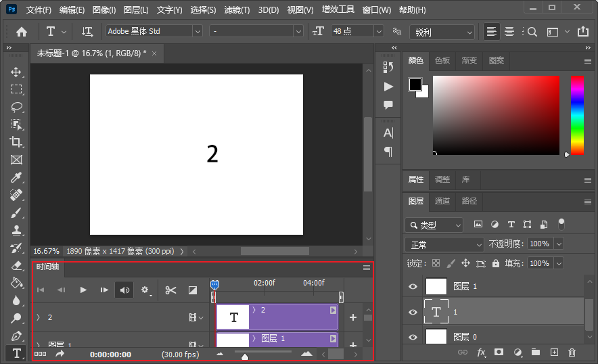Hide the 图层 1 layer
Screen dimensions: 598x364
tap(413, 287)
